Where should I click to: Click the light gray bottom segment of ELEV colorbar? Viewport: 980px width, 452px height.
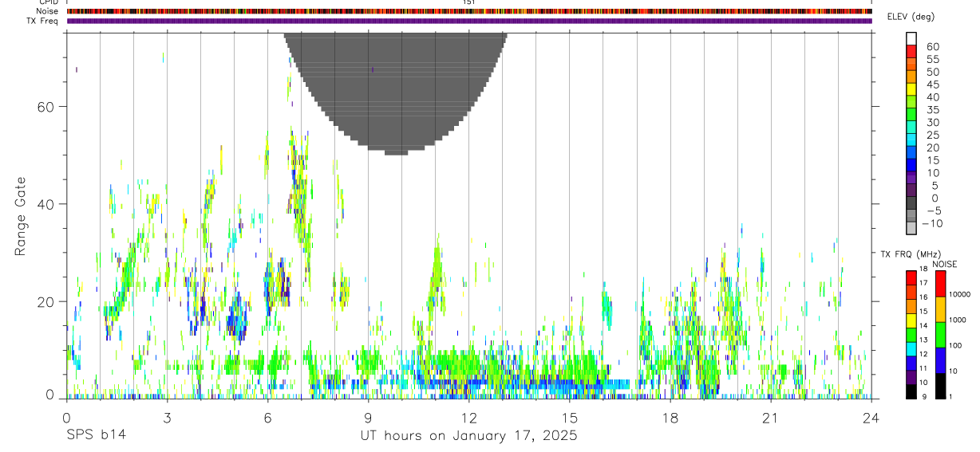tap(911, 228)
